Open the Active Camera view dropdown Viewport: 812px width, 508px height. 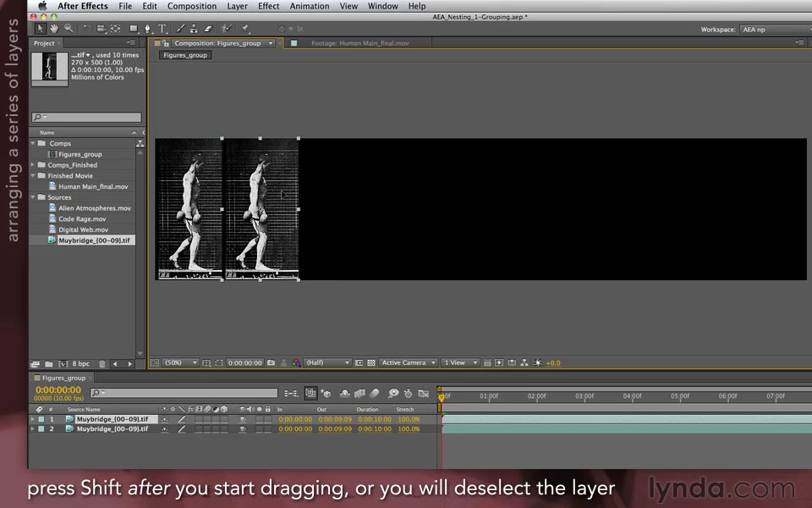(408, 363)
